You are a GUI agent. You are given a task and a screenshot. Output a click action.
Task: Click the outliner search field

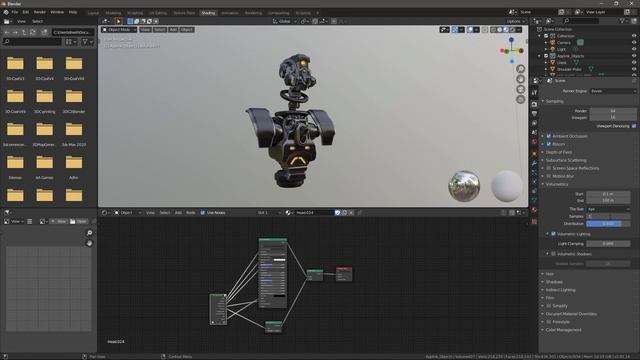tap(581, 21)
